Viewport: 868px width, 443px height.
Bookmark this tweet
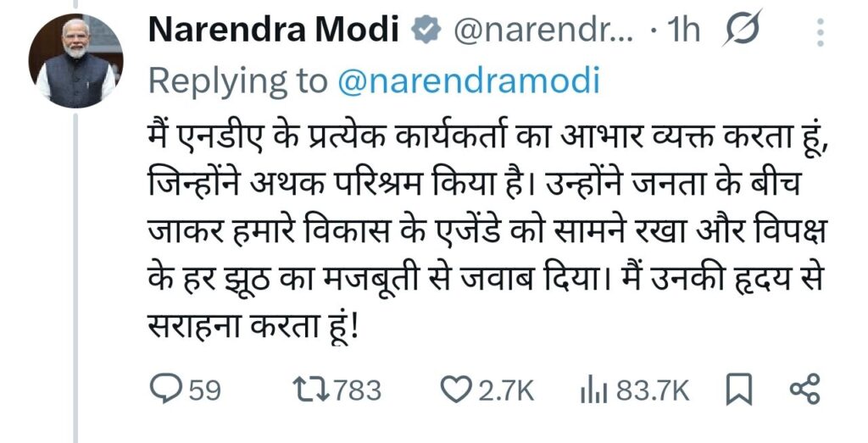coord(739,390)
